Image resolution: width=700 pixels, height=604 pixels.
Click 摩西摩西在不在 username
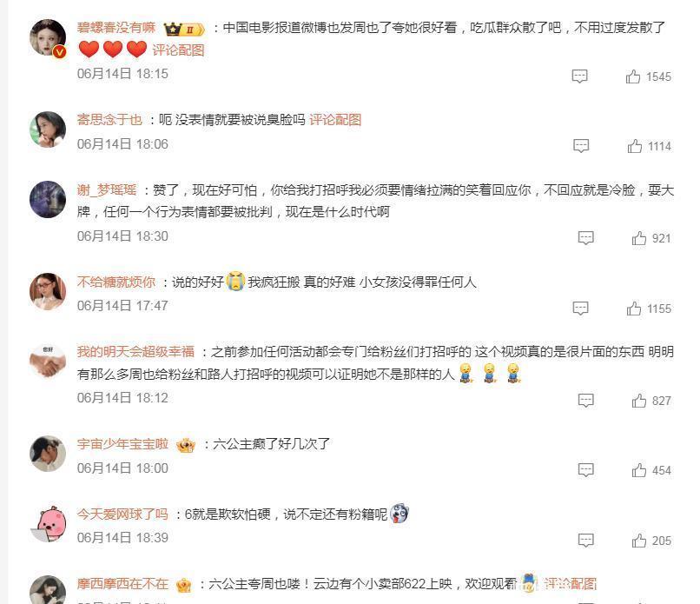point(122,584)
